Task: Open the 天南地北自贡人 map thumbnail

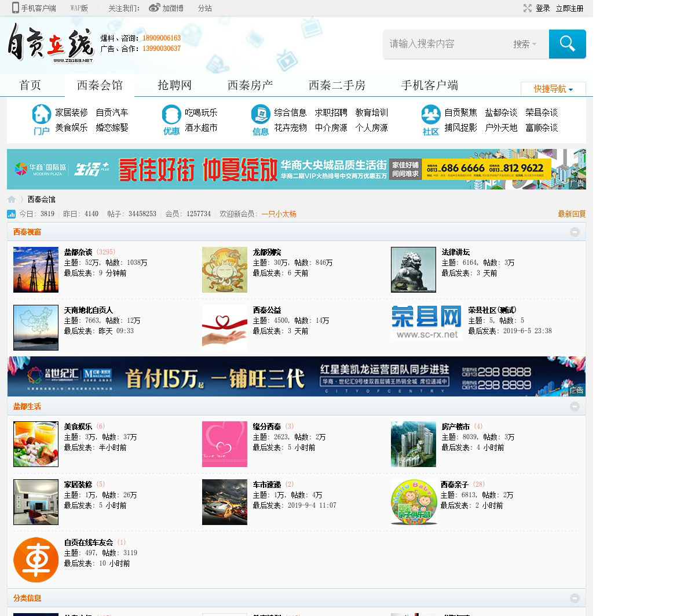Action: coord(36,328)
